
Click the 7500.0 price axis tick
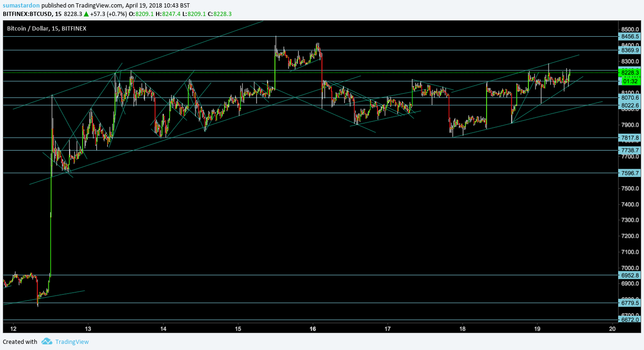pos(630,188)
